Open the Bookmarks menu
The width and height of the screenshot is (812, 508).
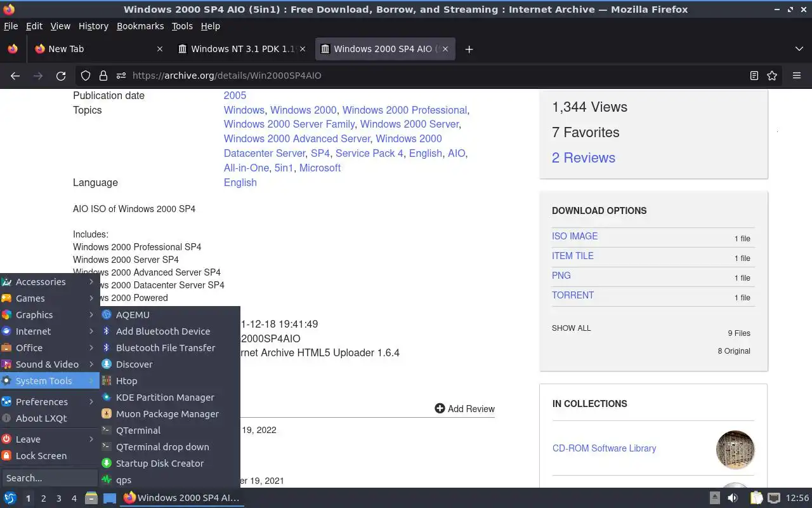[x=140, y=26]
